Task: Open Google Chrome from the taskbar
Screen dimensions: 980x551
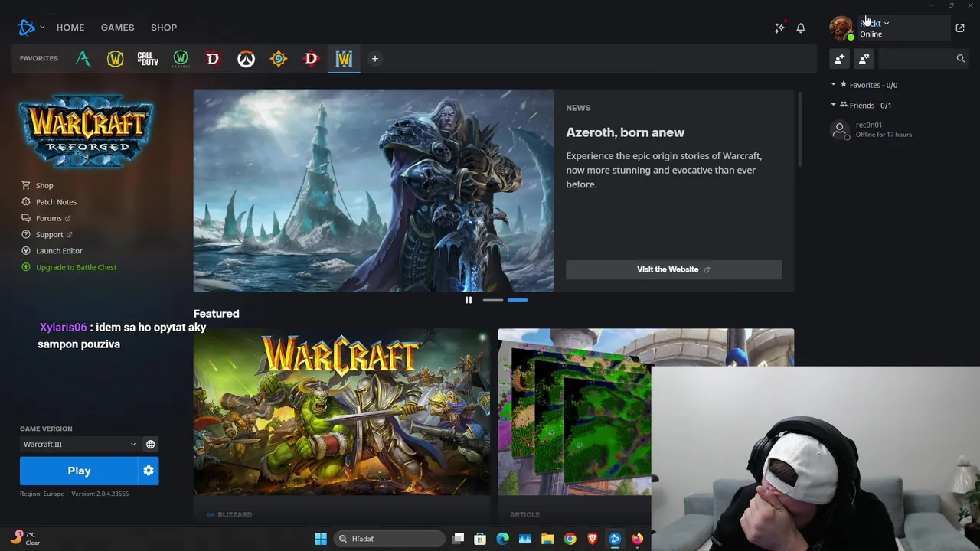Action: [x=570, y=539]
